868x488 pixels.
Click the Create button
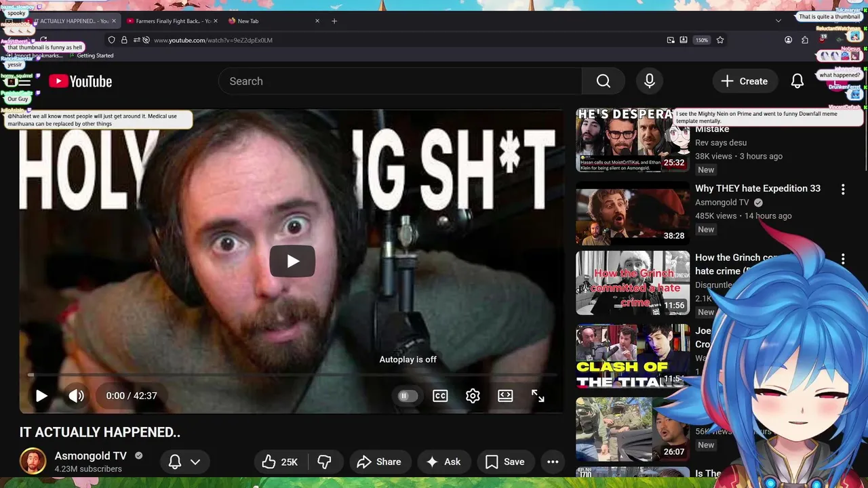pyautogui.click(x=744, y=81)
